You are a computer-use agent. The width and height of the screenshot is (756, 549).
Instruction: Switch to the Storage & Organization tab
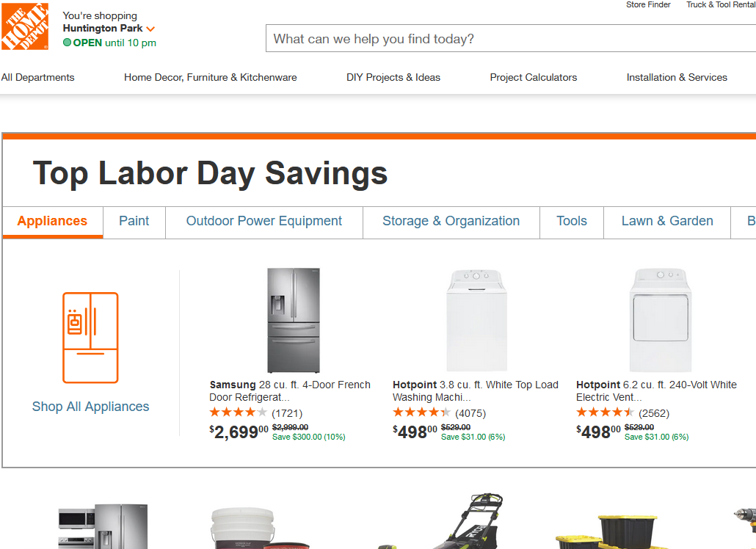pos(451,221)
